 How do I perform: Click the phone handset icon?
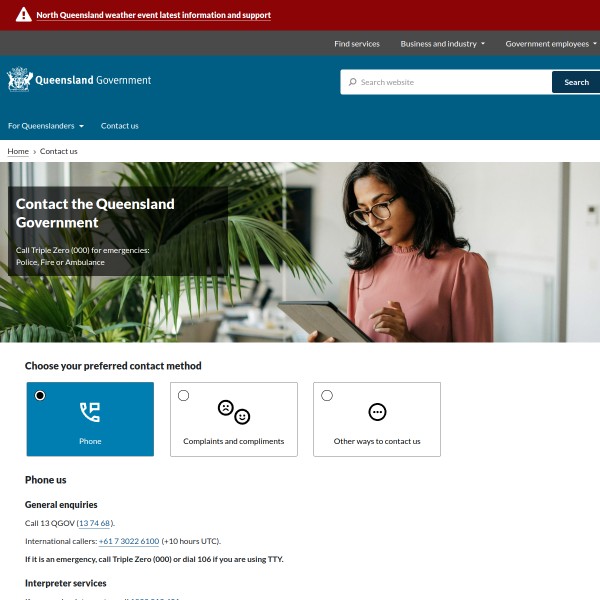(90, 412)
